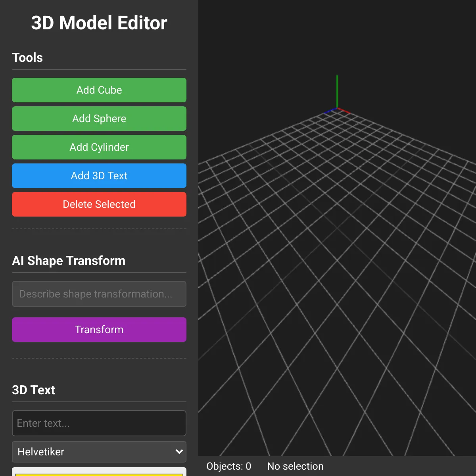
Task: Click the Tools section heading
Action: (27, 58)
